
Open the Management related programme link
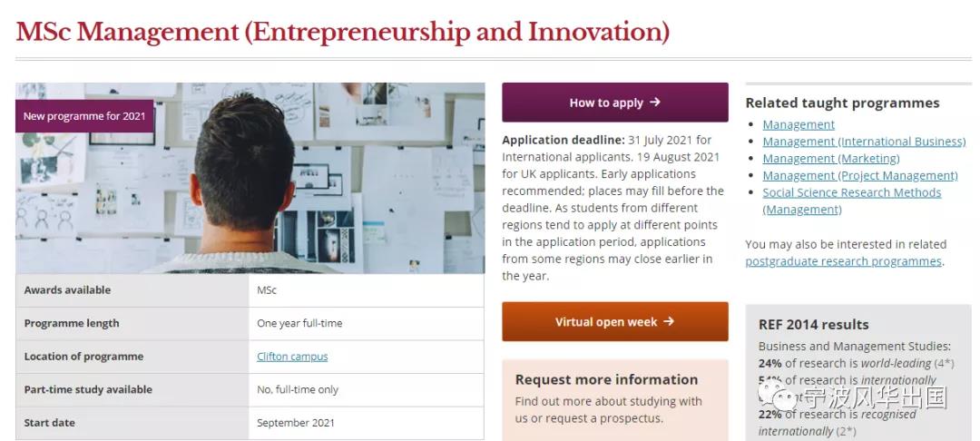tap(799, 124)
